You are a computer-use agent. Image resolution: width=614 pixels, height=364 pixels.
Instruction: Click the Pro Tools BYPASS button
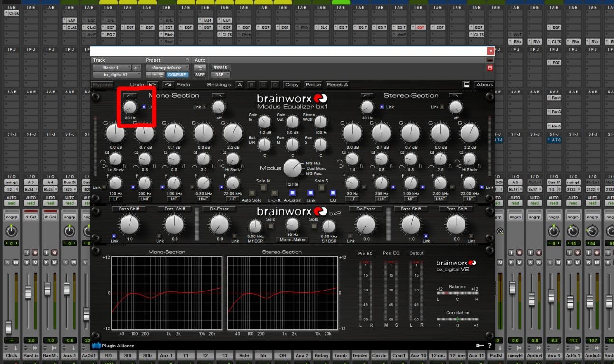[220, 68]
